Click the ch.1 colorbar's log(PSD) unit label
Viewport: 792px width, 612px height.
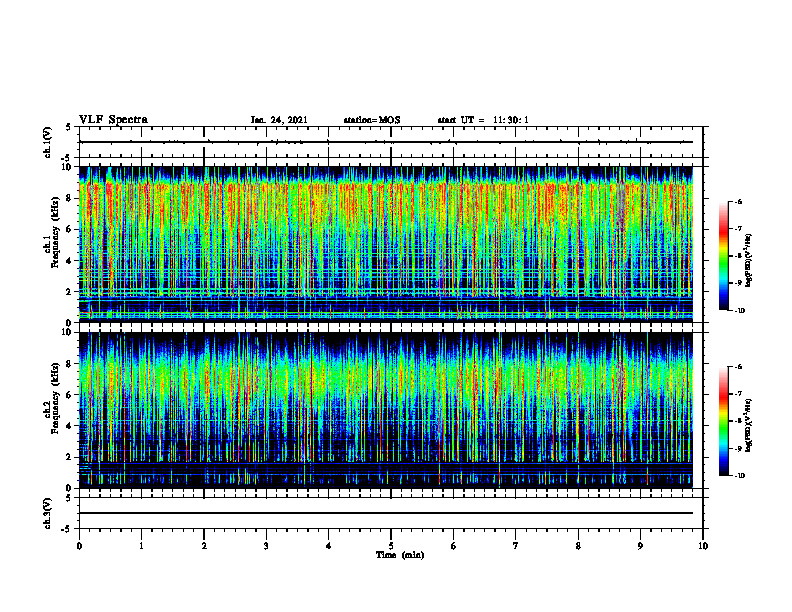748,261
